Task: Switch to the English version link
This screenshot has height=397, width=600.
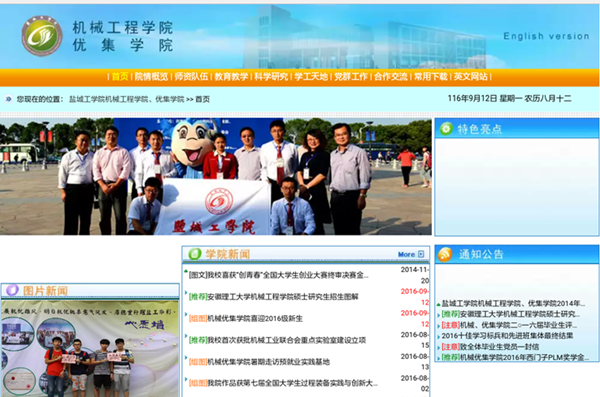Action: (x=546, y=36)
